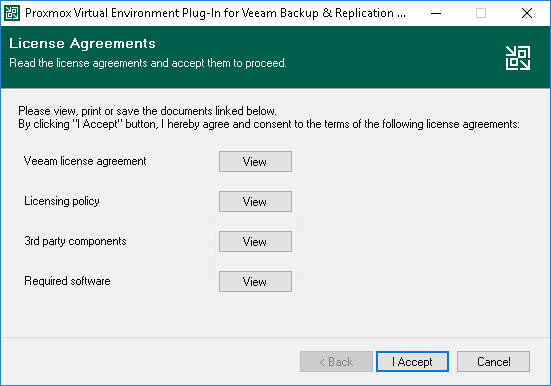
Task: Minimize the installer window
Action: point(436,13)
